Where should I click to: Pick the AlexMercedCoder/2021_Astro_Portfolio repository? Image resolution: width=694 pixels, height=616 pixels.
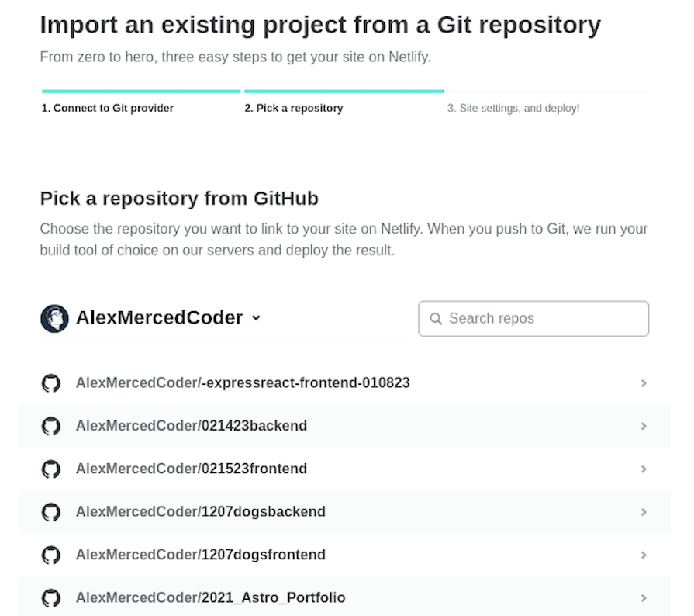tap(210, 598)
